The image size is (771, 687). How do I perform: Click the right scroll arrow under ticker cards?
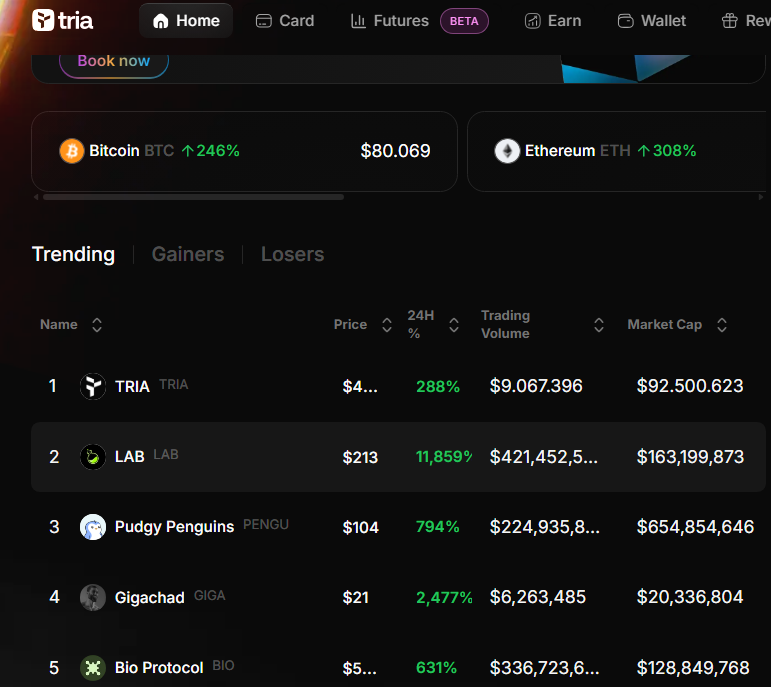(x=761, y=197)
